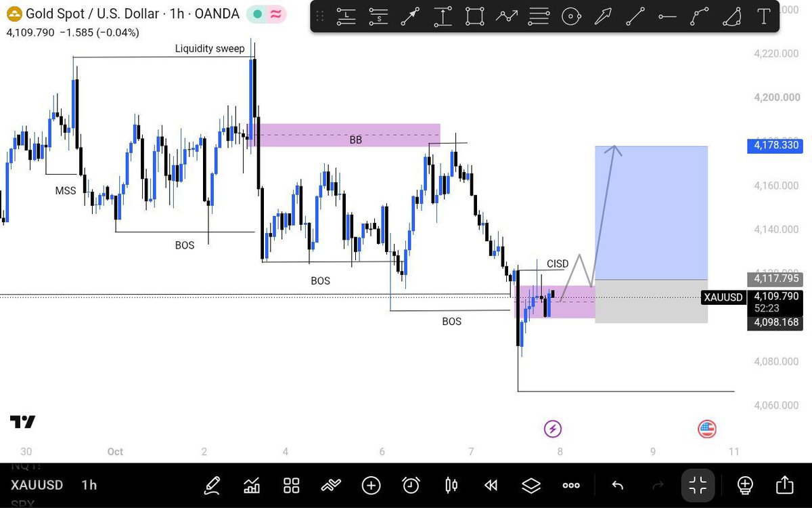Select the Rectangle drawing tool
812x508 pixels.
pyautogui.click(x=475, y=17)
